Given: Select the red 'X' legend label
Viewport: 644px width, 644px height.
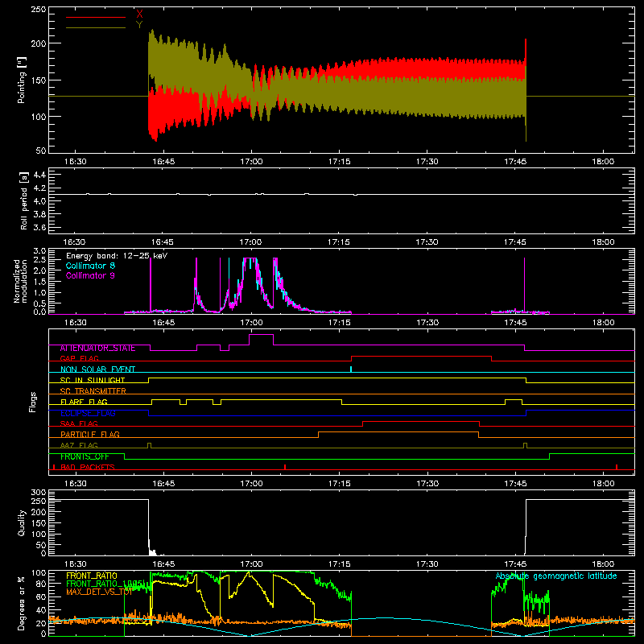Looking at the screenshot, I should (139, 14).
